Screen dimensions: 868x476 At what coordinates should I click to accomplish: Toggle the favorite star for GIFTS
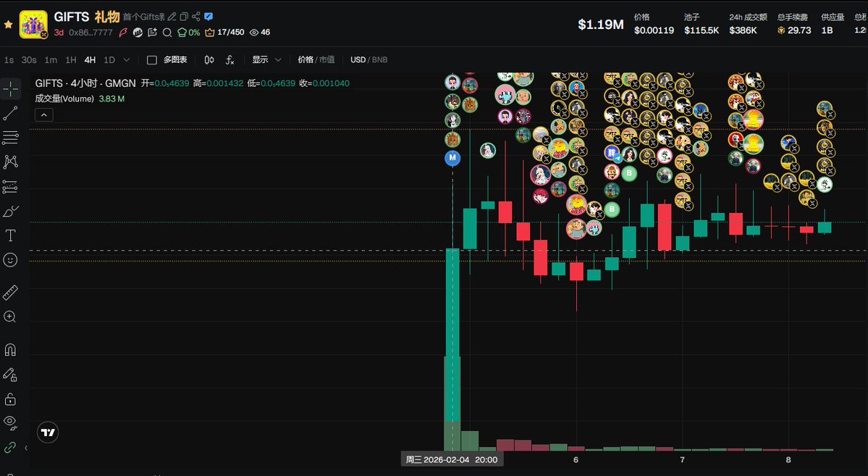pos(8,25)
